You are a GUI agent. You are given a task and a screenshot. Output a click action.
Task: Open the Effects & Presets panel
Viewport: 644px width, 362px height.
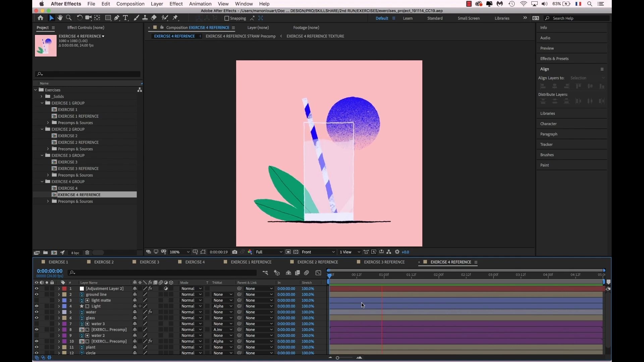coord(555,58)
